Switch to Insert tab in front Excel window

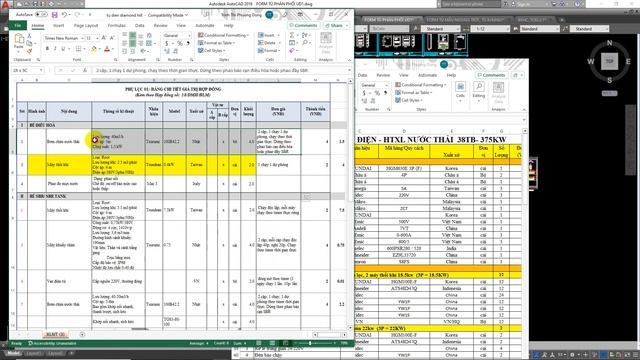pos(58,25)
